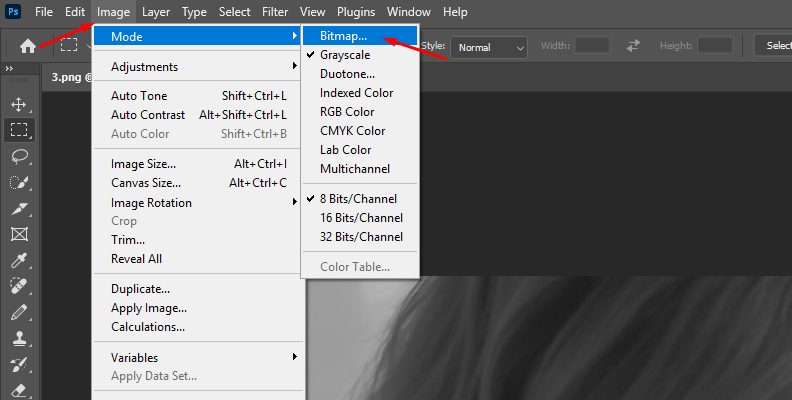Select the History Brush tool

(x=19, y=365)
